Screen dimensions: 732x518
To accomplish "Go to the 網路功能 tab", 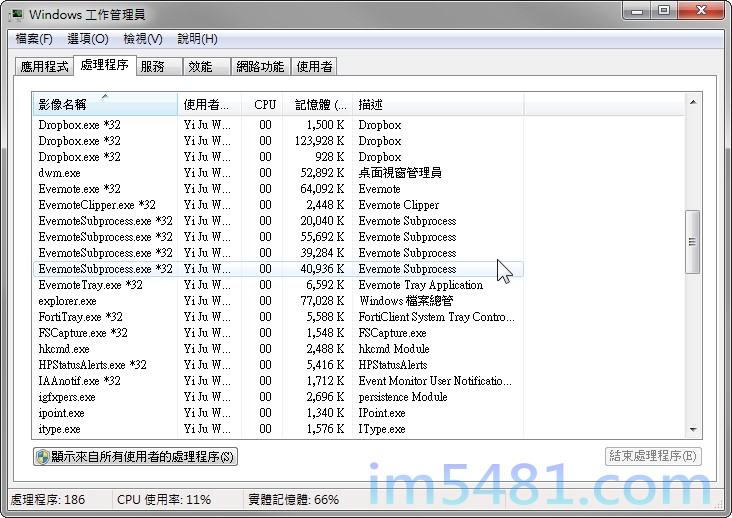I will pyautogui.click(x=260, y=67).
